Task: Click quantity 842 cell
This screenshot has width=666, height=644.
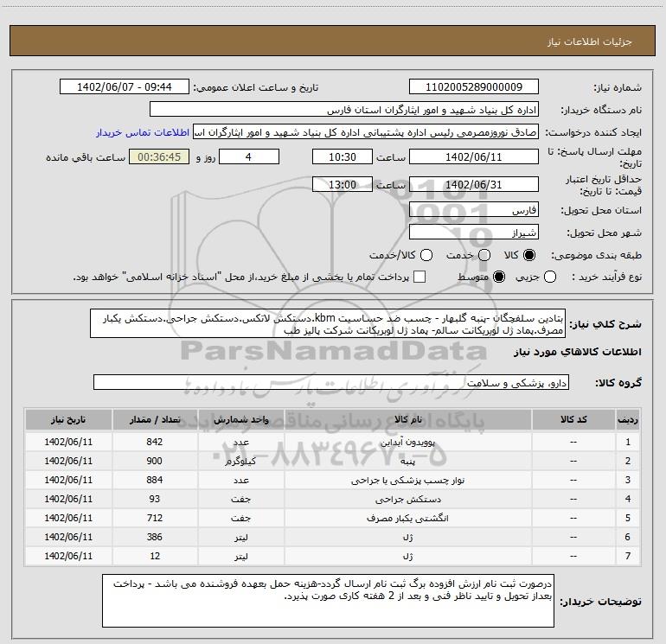Action: 155,442
